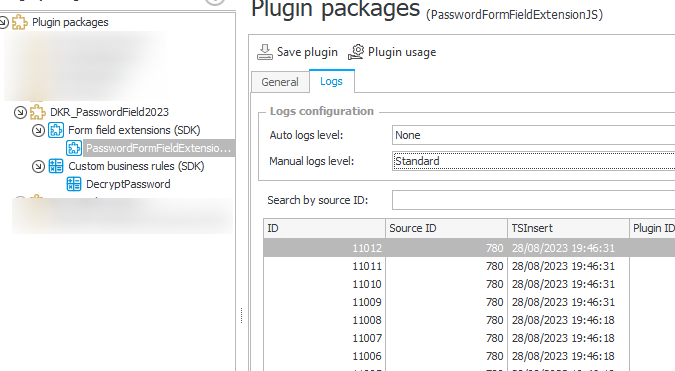Image resolution: width=675 pixels, height=371 pixels.
Task: Collapse the Plugin packages root node
Action: pyautogui.click(x=3, y=22)
